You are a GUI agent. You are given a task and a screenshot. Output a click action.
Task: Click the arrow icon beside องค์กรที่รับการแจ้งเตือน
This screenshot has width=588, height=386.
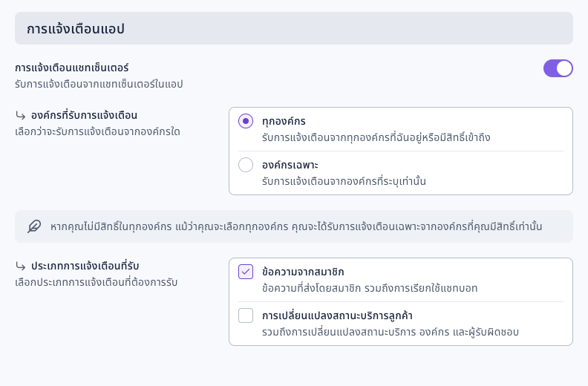click(21, 116)
